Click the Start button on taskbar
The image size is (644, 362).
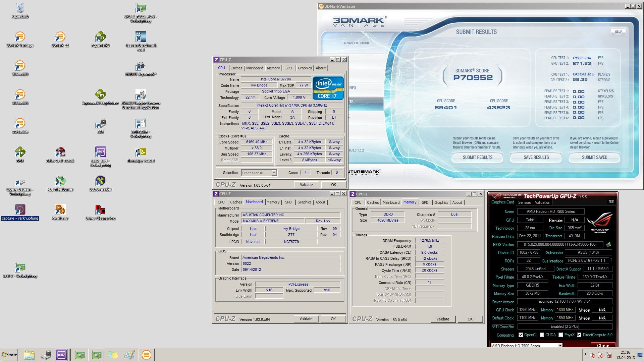9,355
